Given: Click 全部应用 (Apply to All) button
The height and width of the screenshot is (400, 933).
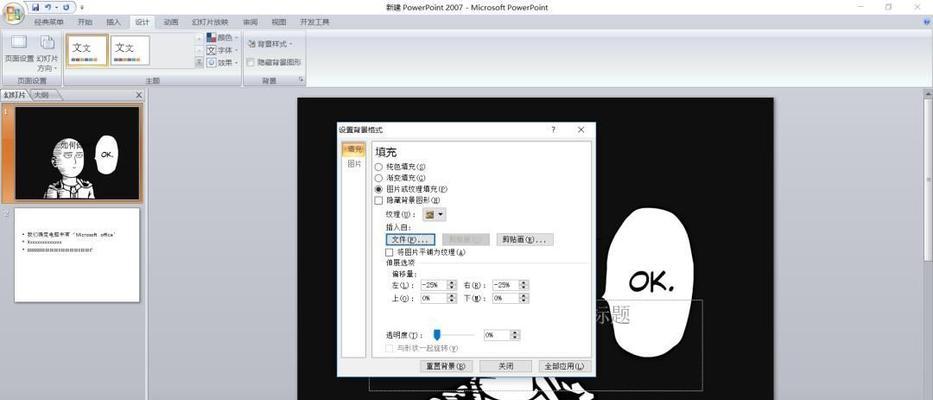Looking at the screenshot, I should click(564, 366).
